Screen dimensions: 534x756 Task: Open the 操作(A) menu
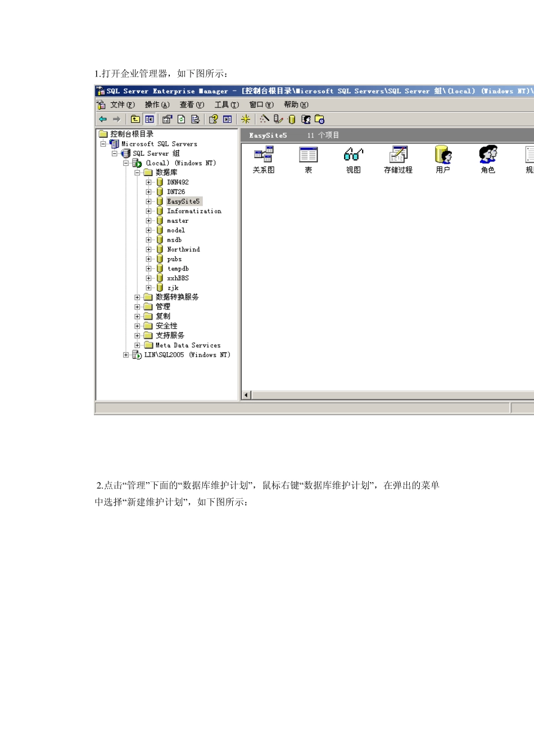point(157,105)
